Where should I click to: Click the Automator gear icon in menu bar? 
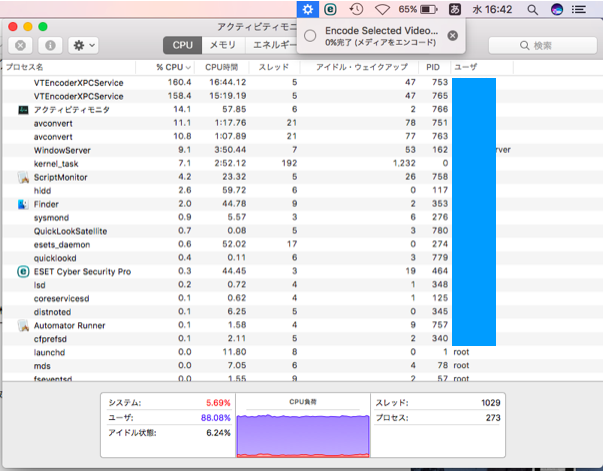(x=308, y=9)
